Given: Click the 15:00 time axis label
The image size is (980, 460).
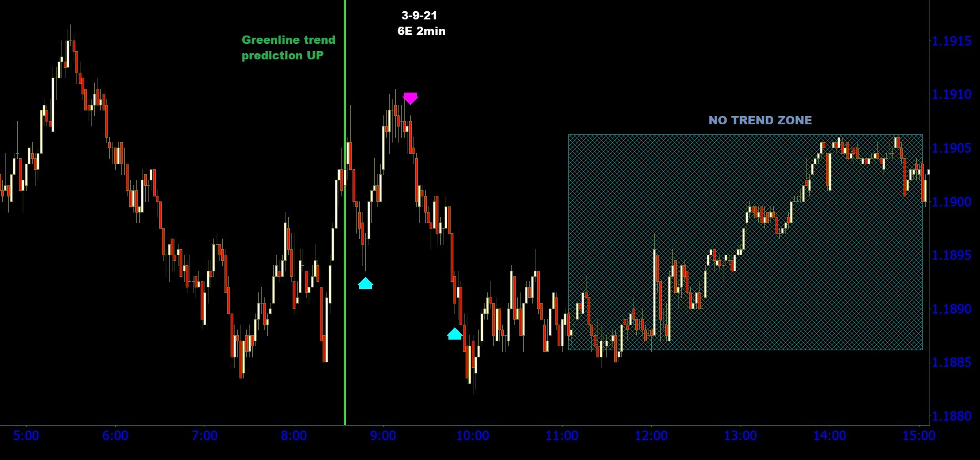Looking at the screenshot, I should (918, 436).
